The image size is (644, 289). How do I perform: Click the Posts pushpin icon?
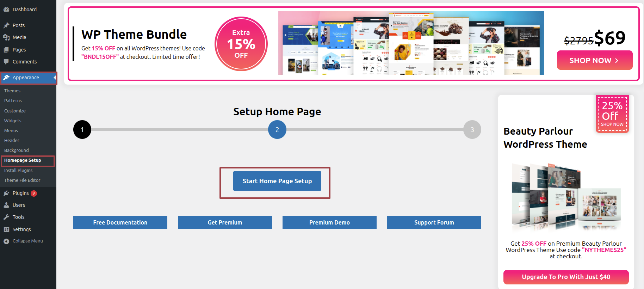[6, 25]
